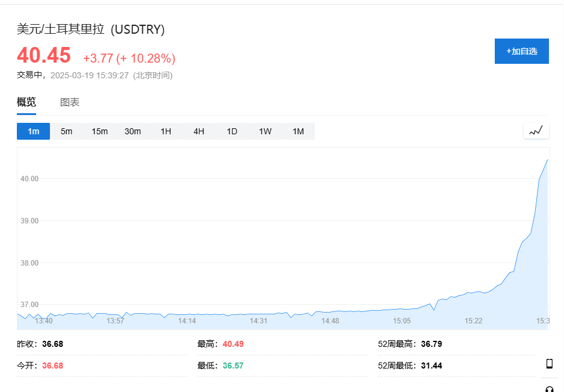Show the 1M chart
Screen dimensions: 564x392
tap(298, 131)
